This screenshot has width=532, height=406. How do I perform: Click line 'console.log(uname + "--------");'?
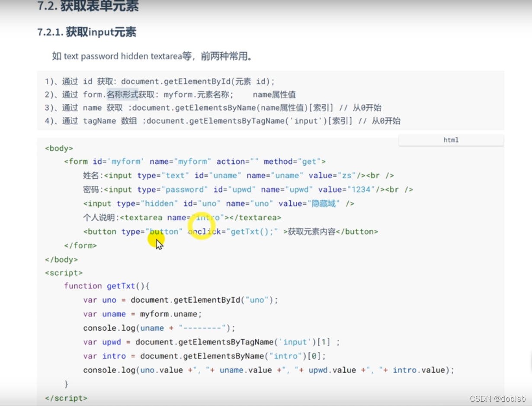(160, 328)
